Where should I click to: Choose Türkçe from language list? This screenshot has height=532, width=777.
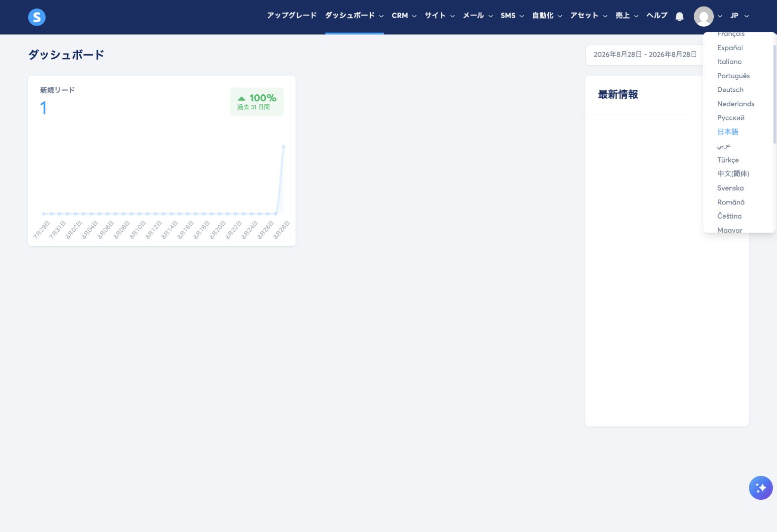[x=728, y=160]
